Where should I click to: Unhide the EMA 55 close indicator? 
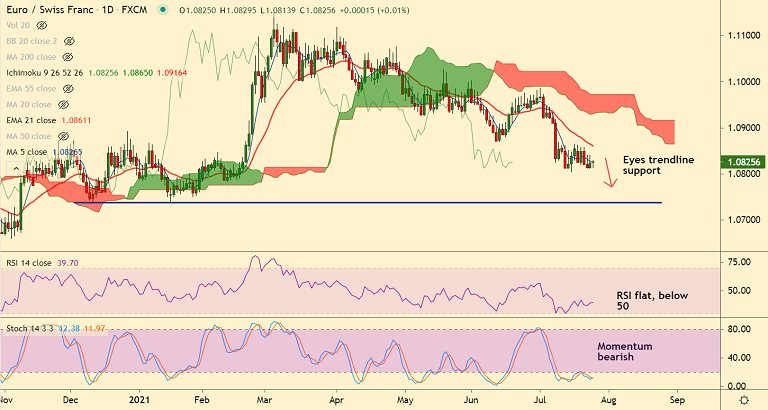(x=68, y=89)
